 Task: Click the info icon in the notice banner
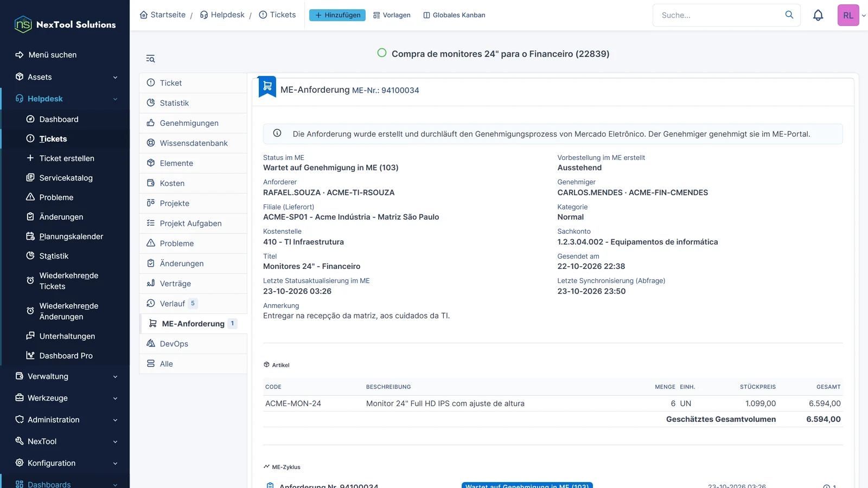coord(277,133)
